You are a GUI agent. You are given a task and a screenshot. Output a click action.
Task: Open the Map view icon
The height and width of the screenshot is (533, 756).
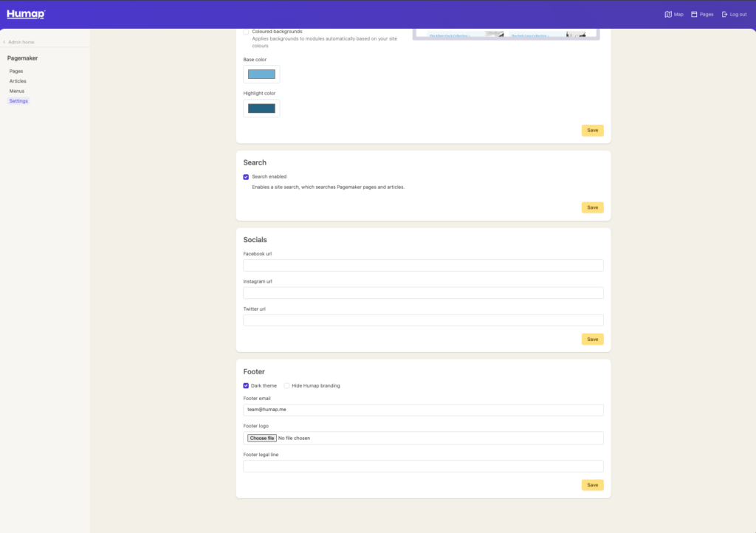[x=668, y=14]
